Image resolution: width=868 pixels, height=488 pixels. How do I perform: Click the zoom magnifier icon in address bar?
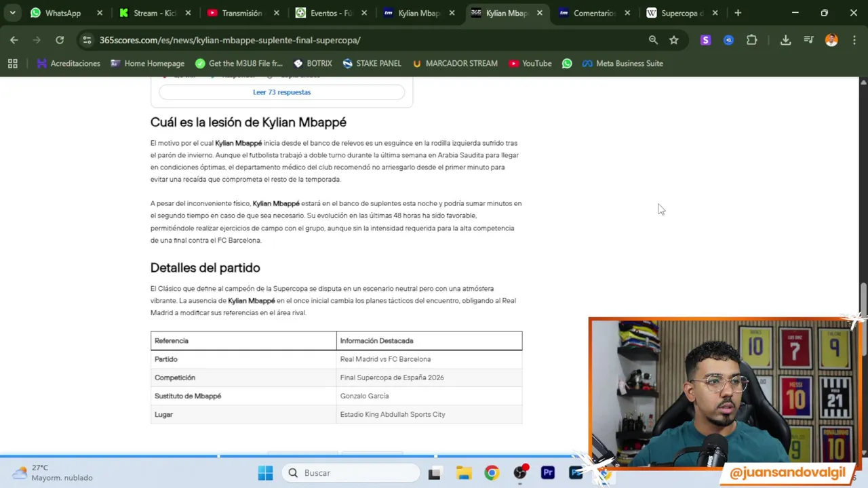pos(653,40)
